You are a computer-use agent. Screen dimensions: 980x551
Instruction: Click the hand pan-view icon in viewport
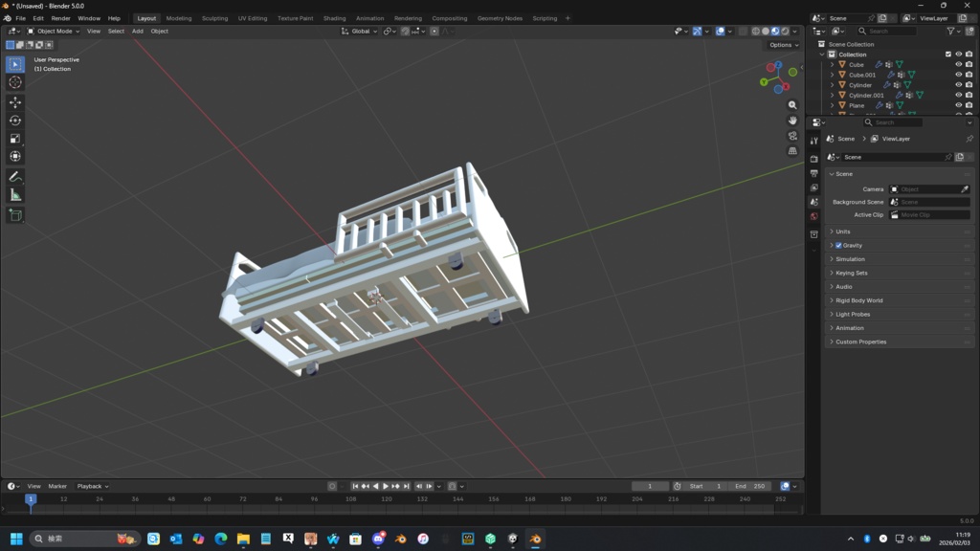[x=792, y=121]
